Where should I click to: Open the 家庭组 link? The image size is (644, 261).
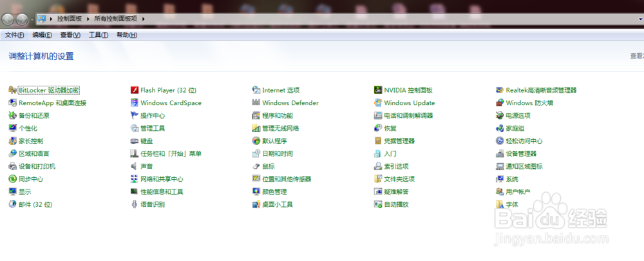[x=515, y=129]
